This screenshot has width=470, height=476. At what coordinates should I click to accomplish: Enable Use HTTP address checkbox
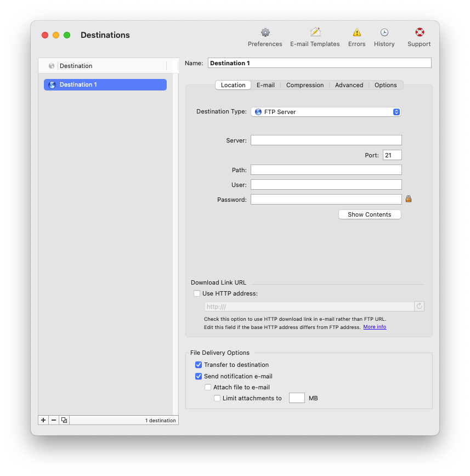pos(197,293)
